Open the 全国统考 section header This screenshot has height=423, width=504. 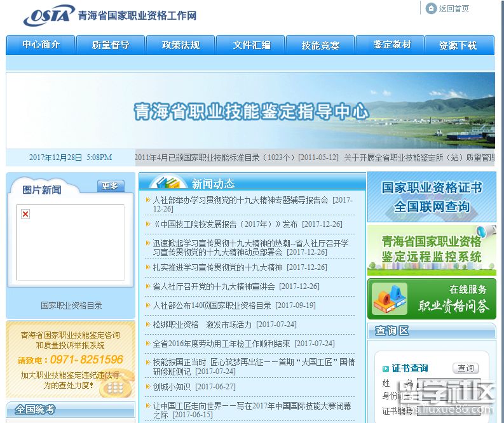[x=71, y=410]
